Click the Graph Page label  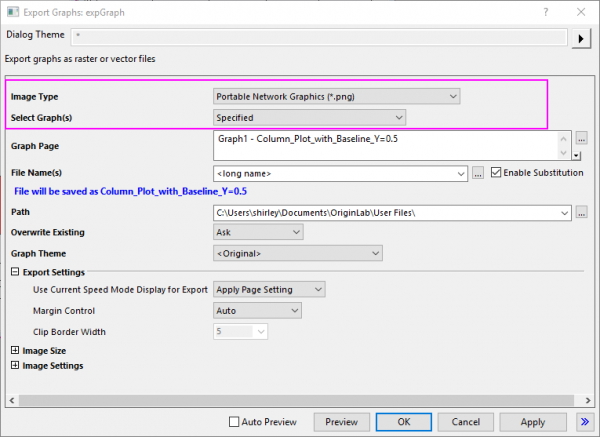click(35, 146)
